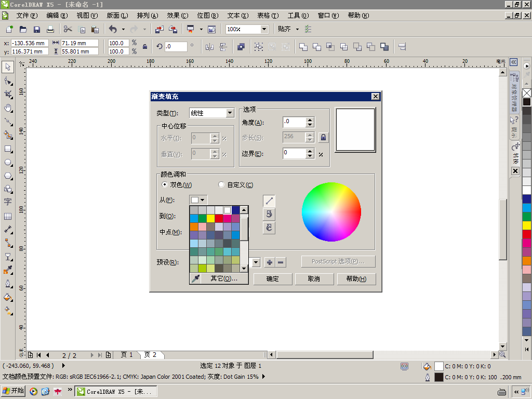Click the eyedropper in color popup

point(195,278)
